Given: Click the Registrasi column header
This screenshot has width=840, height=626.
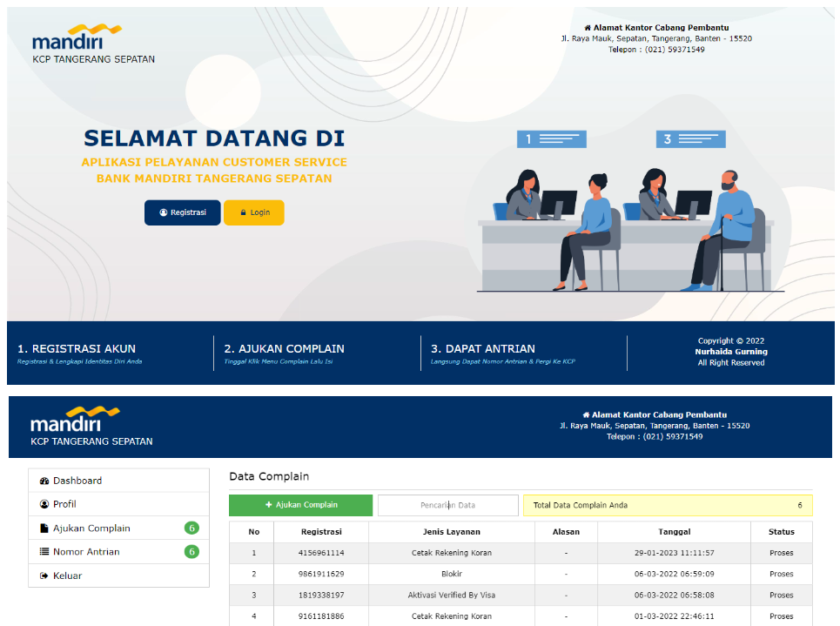Looking at the screenshot, I should click(x=321, y=532).
